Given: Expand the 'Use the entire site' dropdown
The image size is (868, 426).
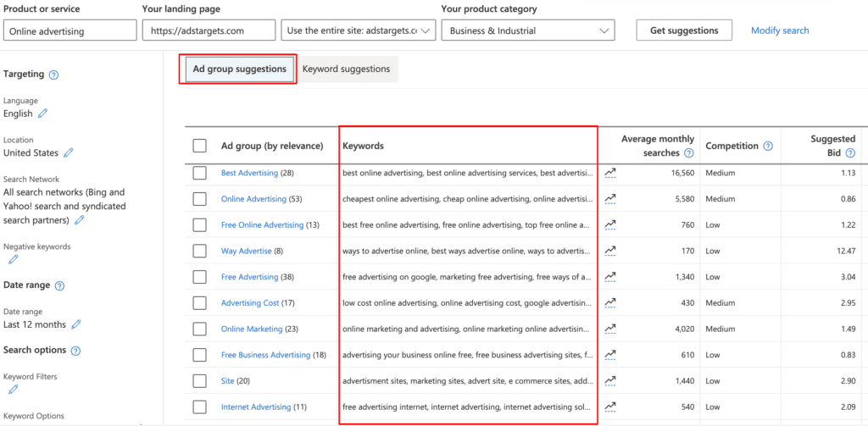Looking at the screenshot, I should pos(358,30).
